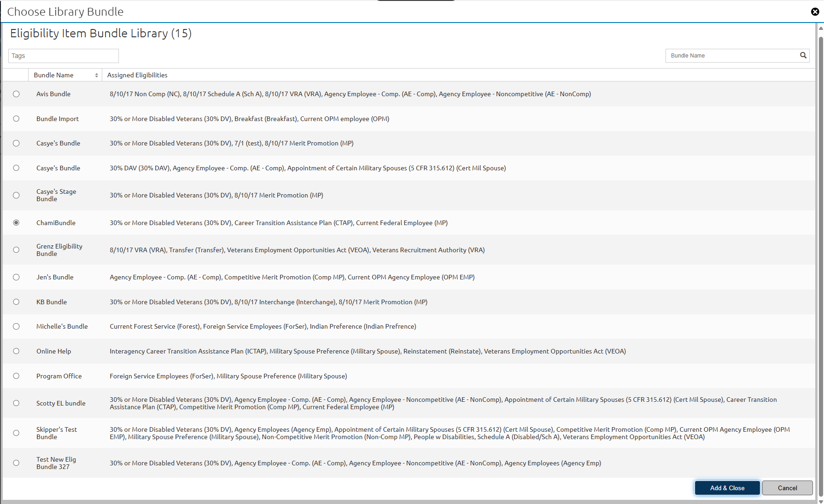824x504 pixels.
Task: Click the 'KB Bundle' name text
Action: [52, 302]
